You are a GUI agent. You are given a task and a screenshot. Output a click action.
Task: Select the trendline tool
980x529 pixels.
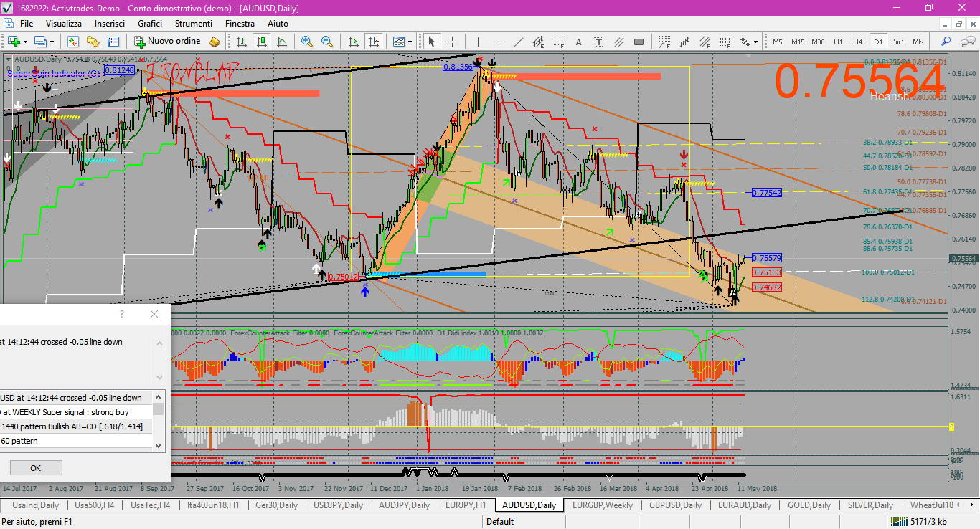pos(519,42)
